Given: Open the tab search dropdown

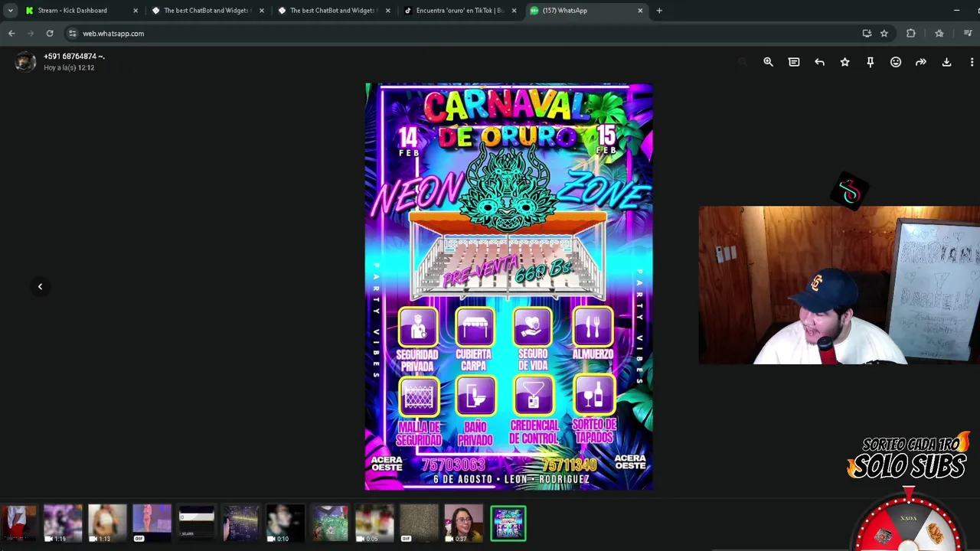Looking at the screenshot, I should 10,10.
